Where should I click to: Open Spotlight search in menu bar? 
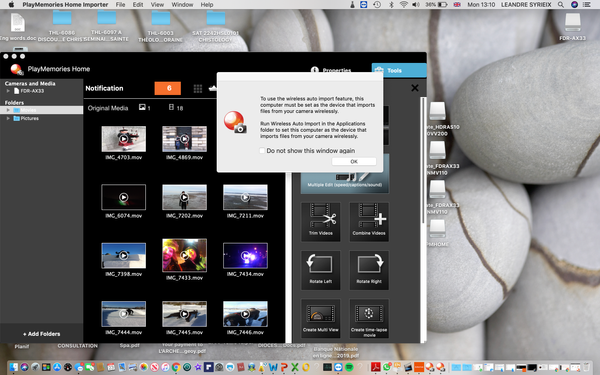(x=561, y=5)
